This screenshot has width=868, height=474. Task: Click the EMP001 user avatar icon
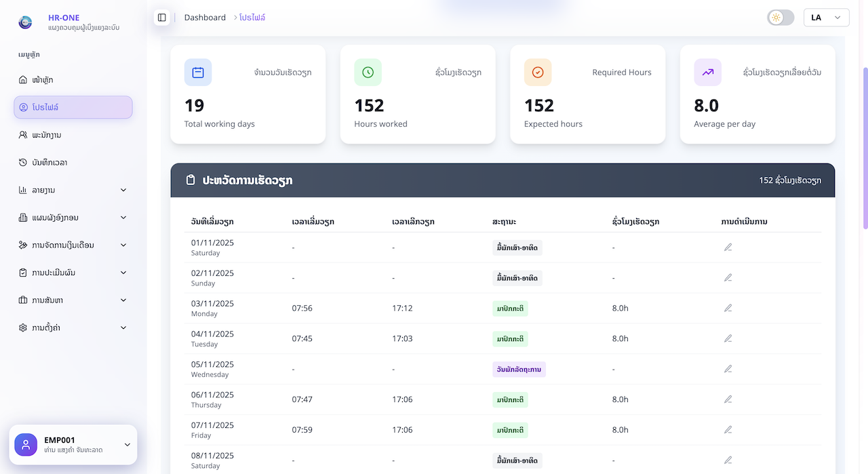[26, 445]
